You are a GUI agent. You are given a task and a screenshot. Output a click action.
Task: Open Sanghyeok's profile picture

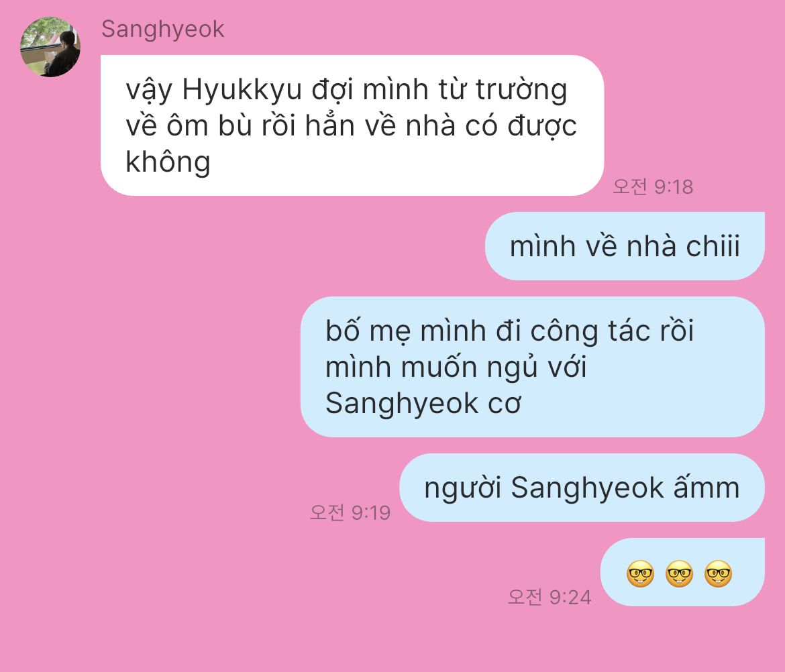click(50, 46)
